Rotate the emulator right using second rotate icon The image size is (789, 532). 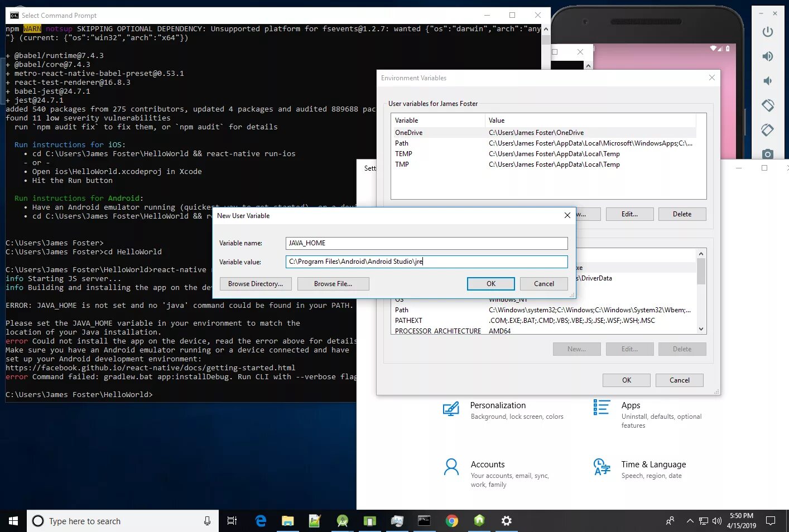pyautogui.click(x=768, y=130)
